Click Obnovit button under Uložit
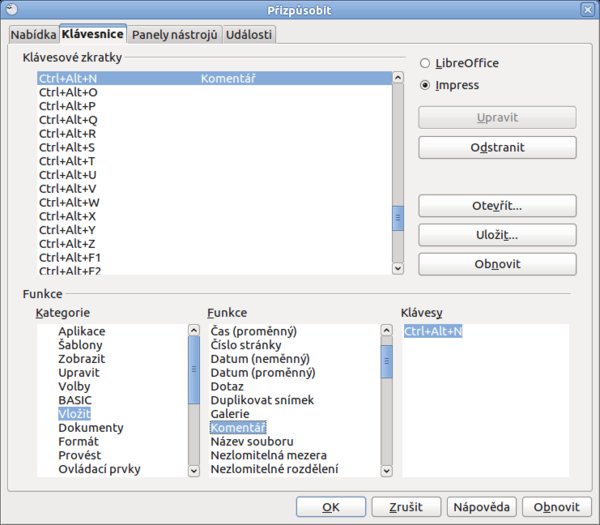Viewport: 600px width, 525px height. (497, 264)
